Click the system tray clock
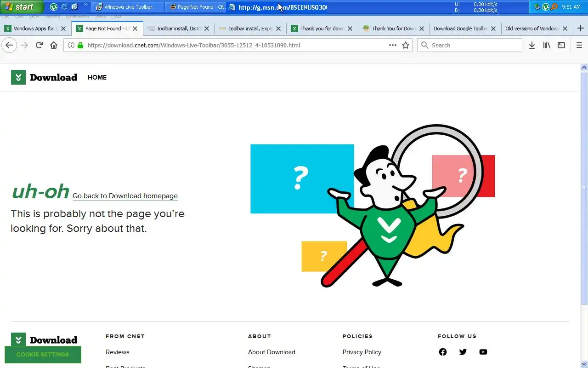The height and width of the screenshot is (368, 588). coord(571,7)
